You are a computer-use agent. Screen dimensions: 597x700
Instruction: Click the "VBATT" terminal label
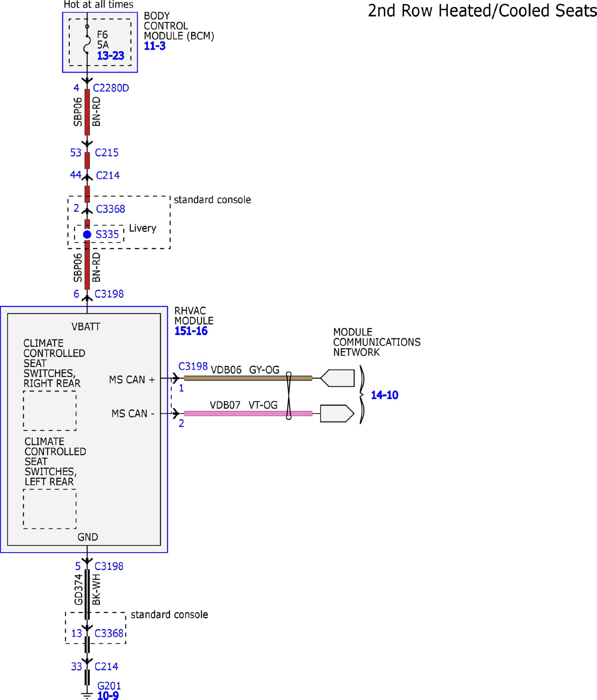tap(86, 327)
